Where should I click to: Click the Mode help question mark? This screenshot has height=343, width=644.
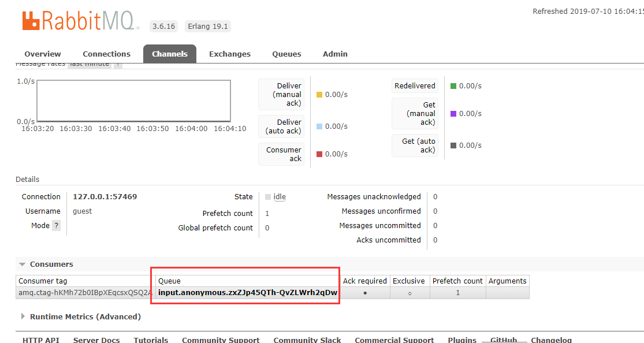tap(56, 226)
